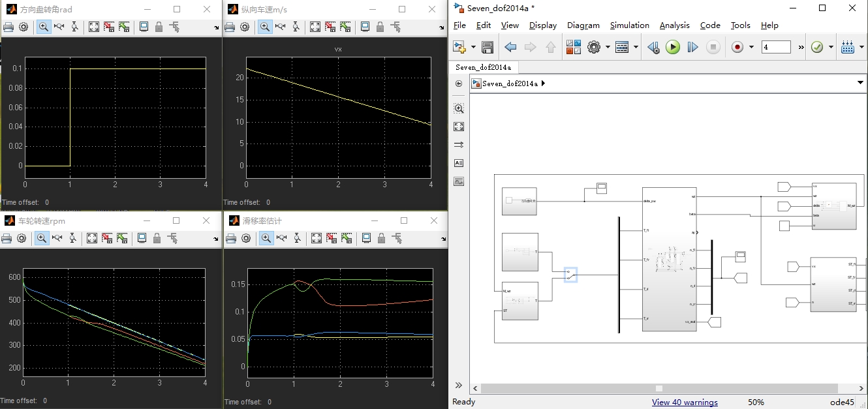Insert image from canvas palette
The height and width of the screenshot is (409, 868).
click(459, 181)
